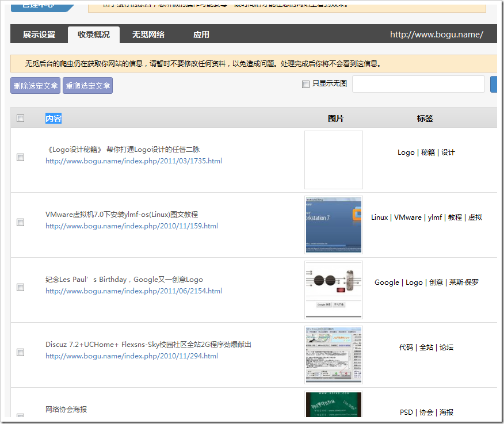Click the green 网络协会海报 poster thumbnail
This screenshot has width=504, height=424.
point(334,404)
